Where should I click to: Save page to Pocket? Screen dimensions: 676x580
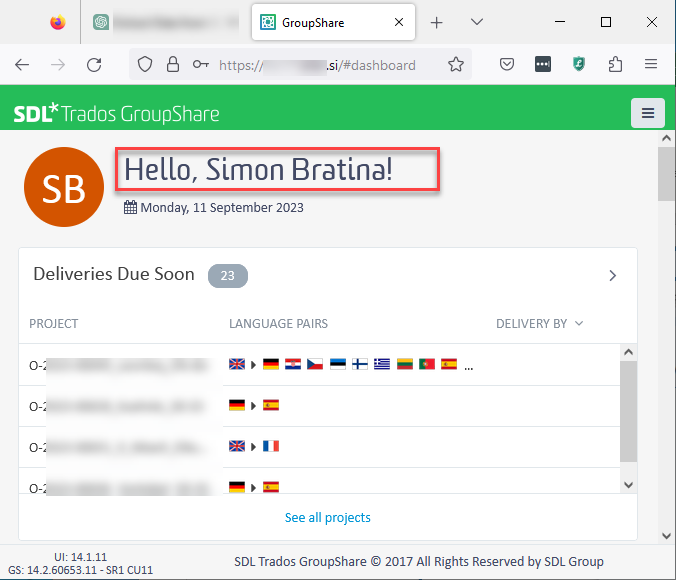click(x=507, y=65)
